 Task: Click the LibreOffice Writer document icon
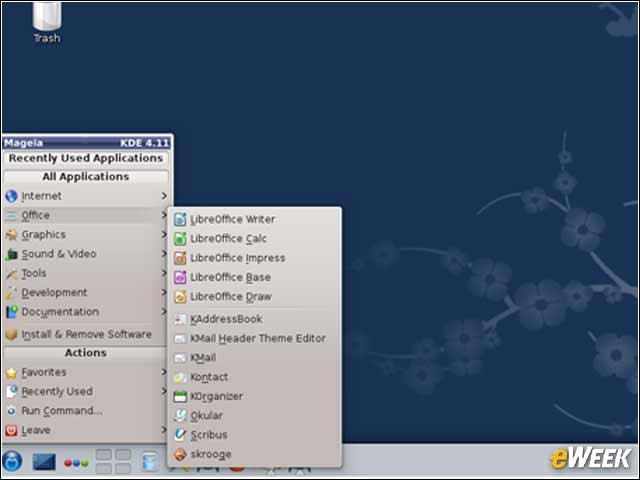(x=180, y=220)
